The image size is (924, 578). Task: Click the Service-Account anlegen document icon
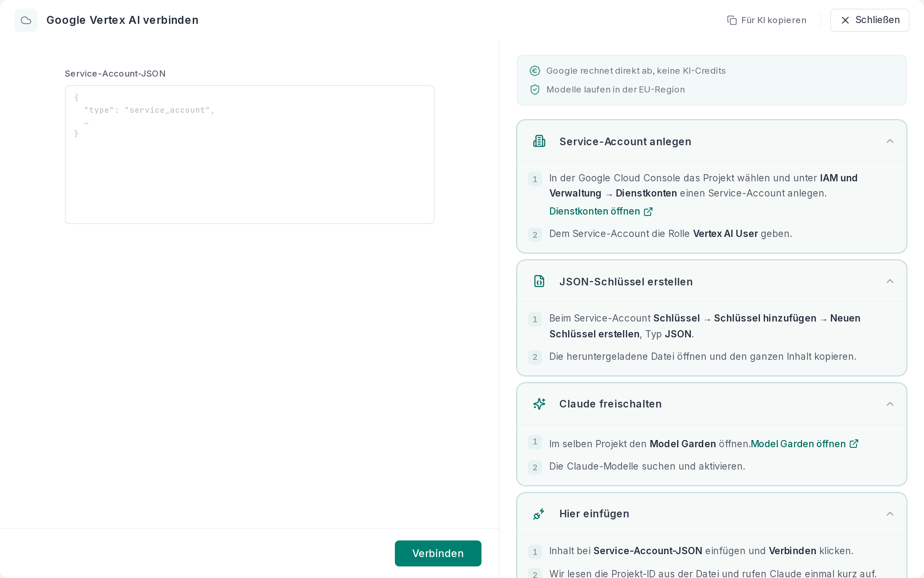coord(539,141)
